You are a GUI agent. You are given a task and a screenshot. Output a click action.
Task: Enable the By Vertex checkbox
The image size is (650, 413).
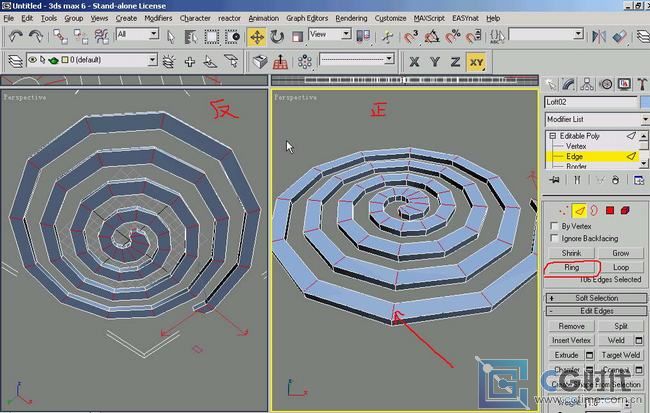(554, 226)
